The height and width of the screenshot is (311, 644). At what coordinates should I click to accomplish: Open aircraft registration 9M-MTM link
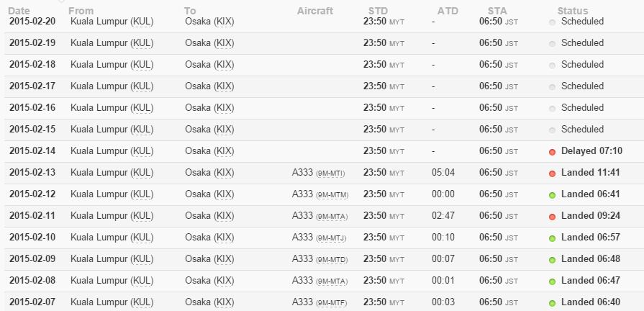332,195
